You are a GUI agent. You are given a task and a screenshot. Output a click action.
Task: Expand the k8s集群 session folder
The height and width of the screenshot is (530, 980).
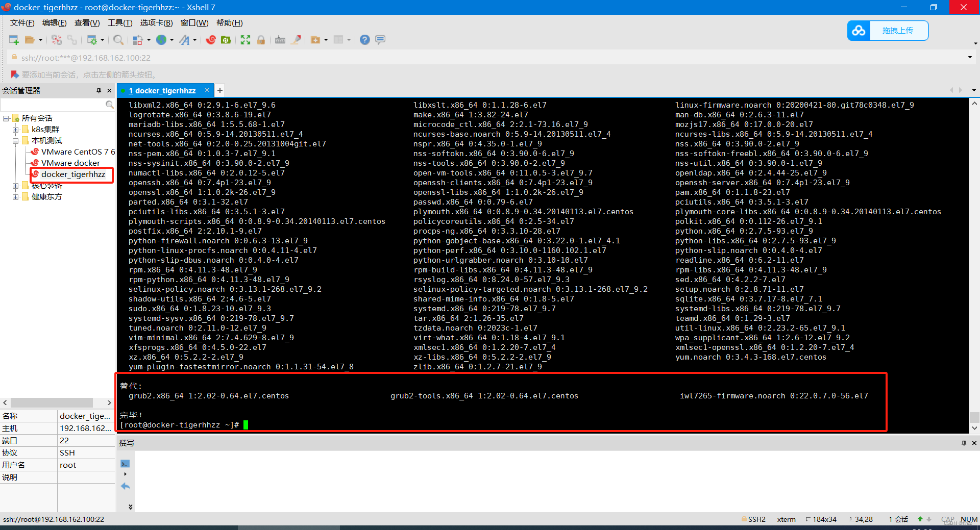(16, 129)
